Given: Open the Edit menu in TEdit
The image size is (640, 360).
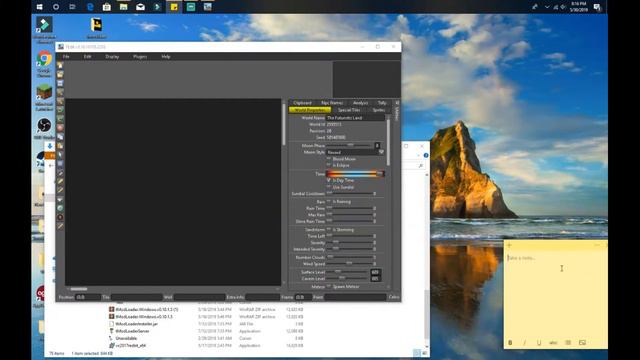Looking at the screenshot, I should click(x=87, y=57).
